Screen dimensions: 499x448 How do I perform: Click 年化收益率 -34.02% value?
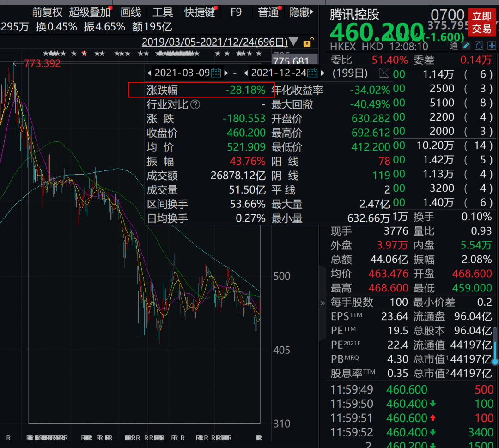tap(370, 90)
